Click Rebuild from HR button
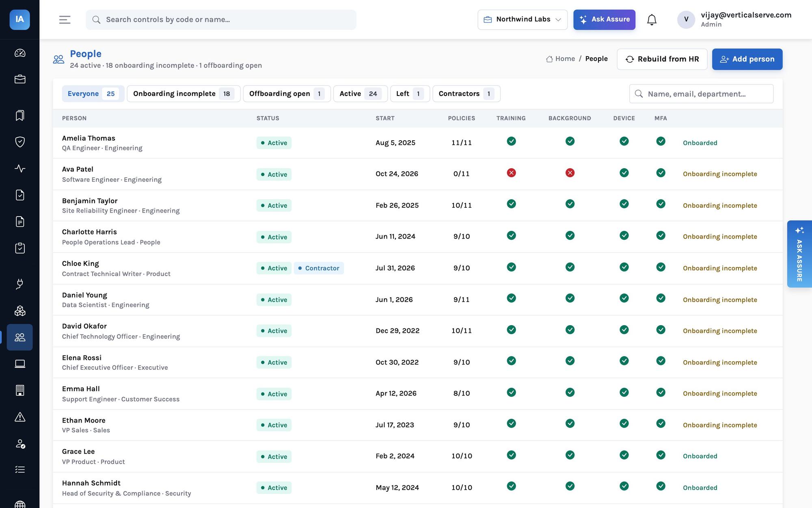Image resolution: width=812 pixels, height=508 pixels. point(662,59)
